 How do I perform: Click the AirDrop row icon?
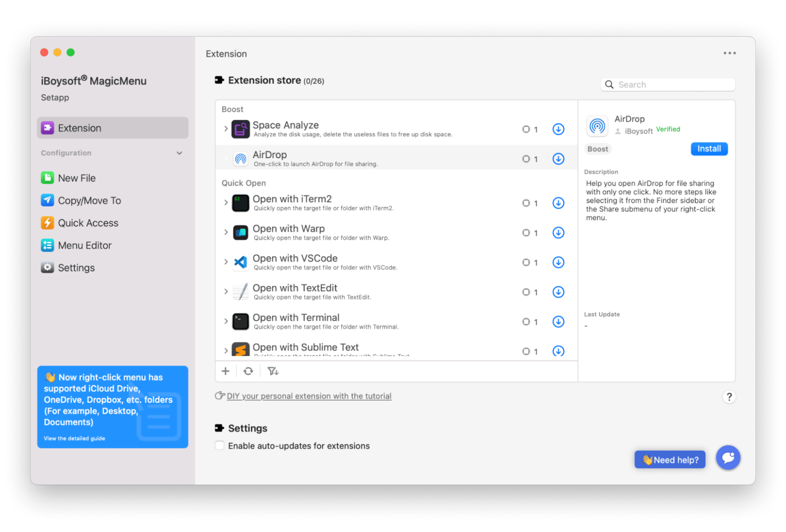241,159
